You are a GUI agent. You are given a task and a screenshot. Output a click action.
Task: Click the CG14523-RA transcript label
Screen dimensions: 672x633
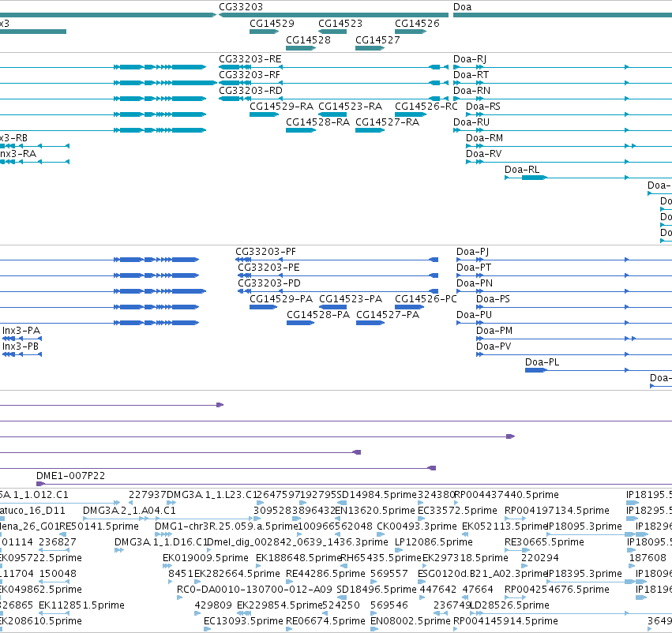click(350, 107)
